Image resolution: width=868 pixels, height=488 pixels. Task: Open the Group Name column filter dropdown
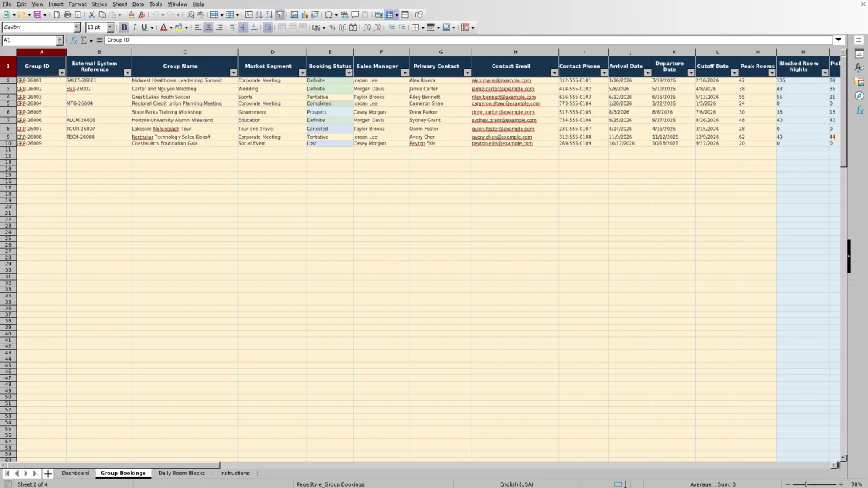tap(234, 72)
